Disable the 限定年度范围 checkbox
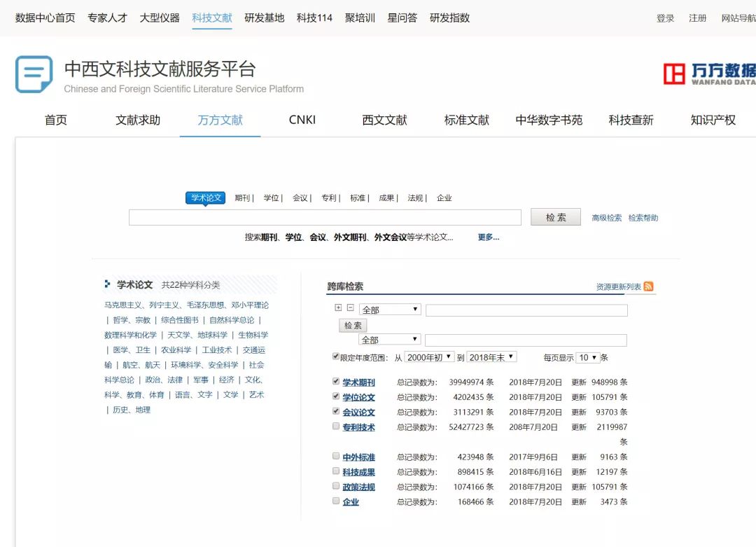 pos(336,356)
